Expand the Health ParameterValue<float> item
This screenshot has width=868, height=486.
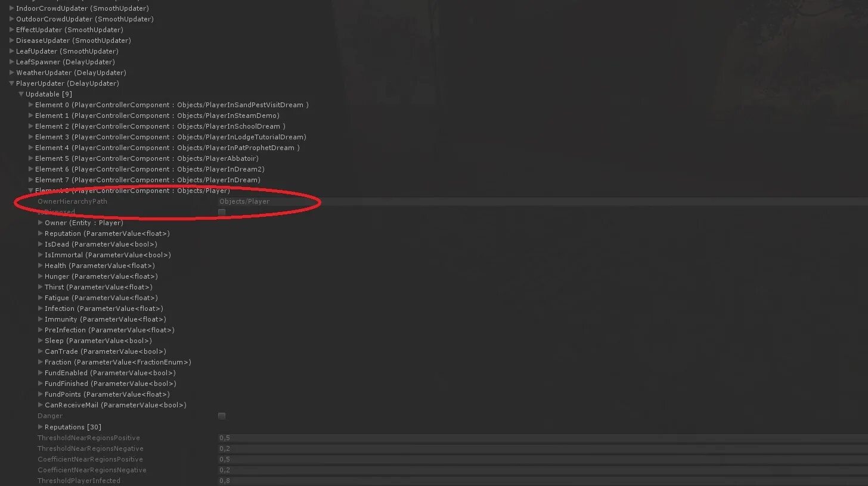coord(41,266)
